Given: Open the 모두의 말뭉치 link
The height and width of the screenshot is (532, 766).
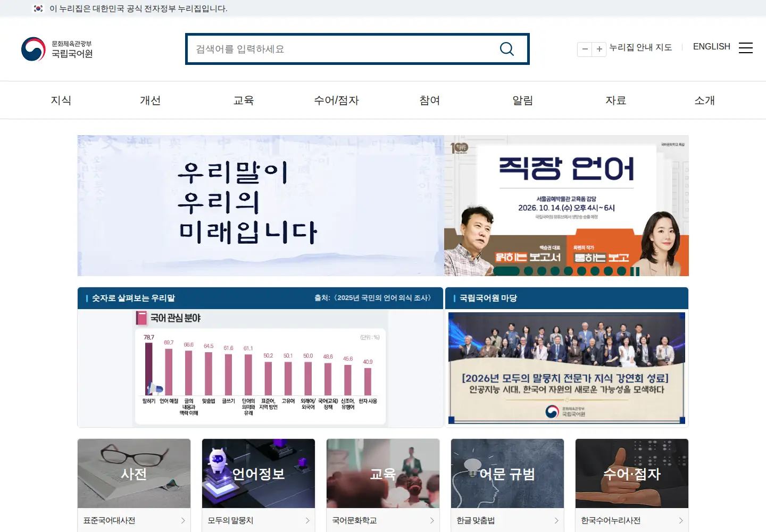Looking at the screenshot, I should coord(230,520).
